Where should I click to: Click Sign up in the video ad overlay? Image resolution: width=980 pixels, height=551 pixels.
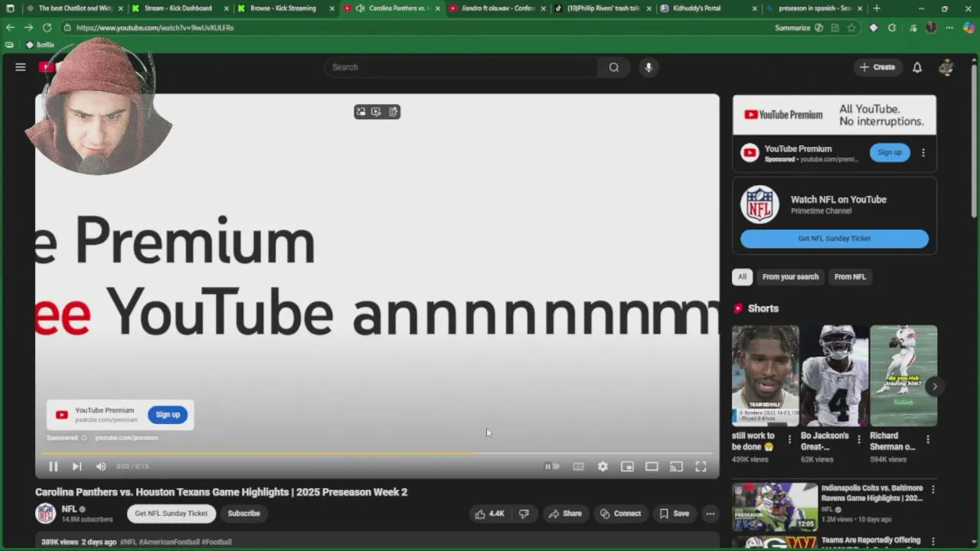click(x=168, y=415)
